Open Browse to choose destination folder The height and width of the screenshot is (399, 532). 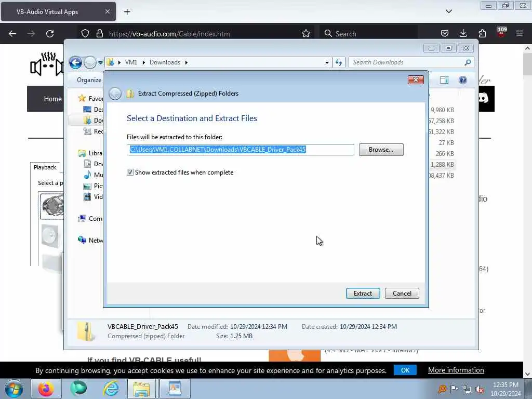coord(381,150)
